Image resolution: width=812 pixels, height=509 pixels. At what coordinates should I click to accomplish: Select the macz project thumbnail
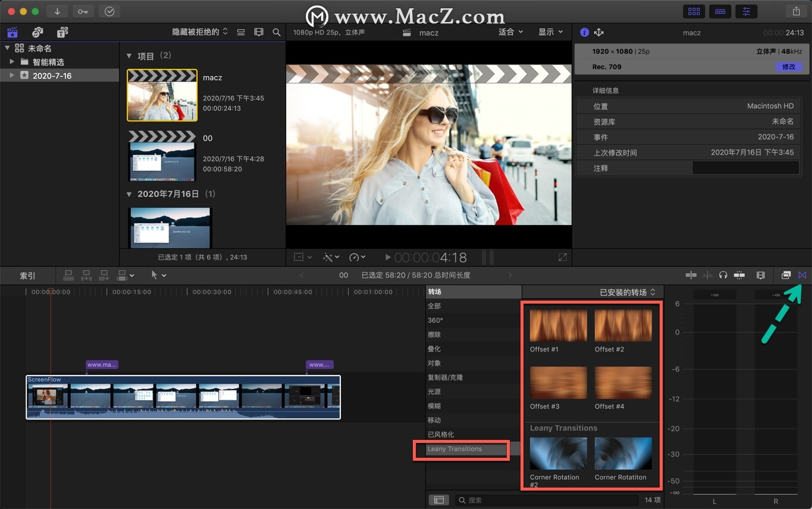tap(162, 95)
